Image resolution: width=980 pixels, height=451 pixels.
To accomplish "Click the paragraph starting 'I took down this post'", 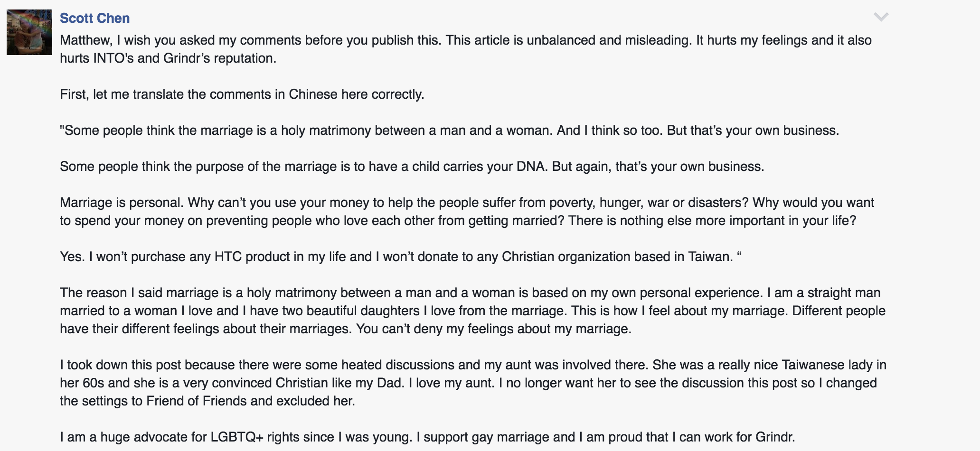I will [473, 383].
